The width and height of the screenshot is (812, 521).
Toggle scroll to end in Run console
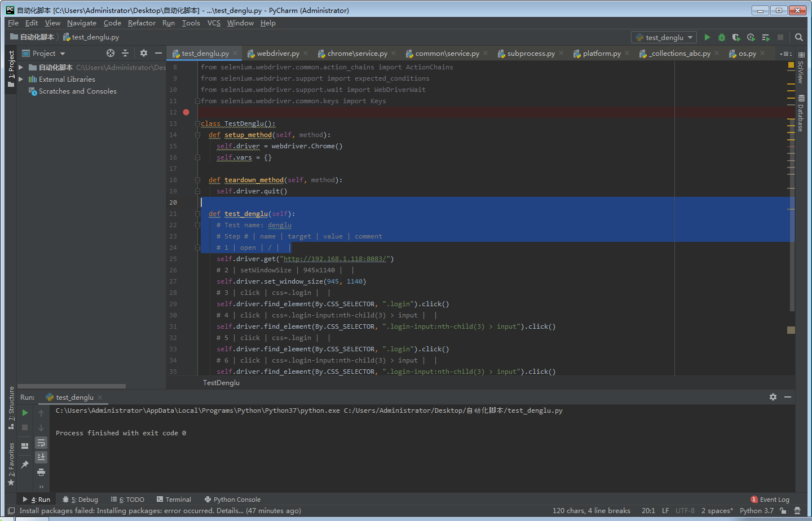(x=41, y=457)
